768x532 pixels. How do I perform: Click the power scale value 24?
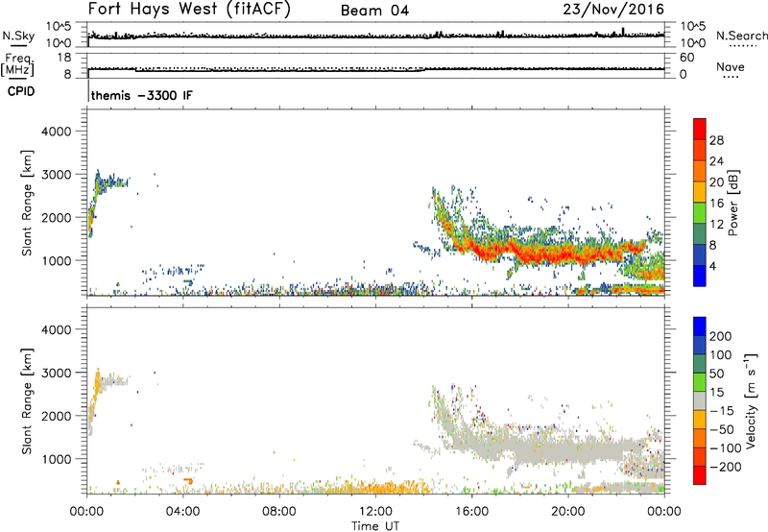(716, 161)
